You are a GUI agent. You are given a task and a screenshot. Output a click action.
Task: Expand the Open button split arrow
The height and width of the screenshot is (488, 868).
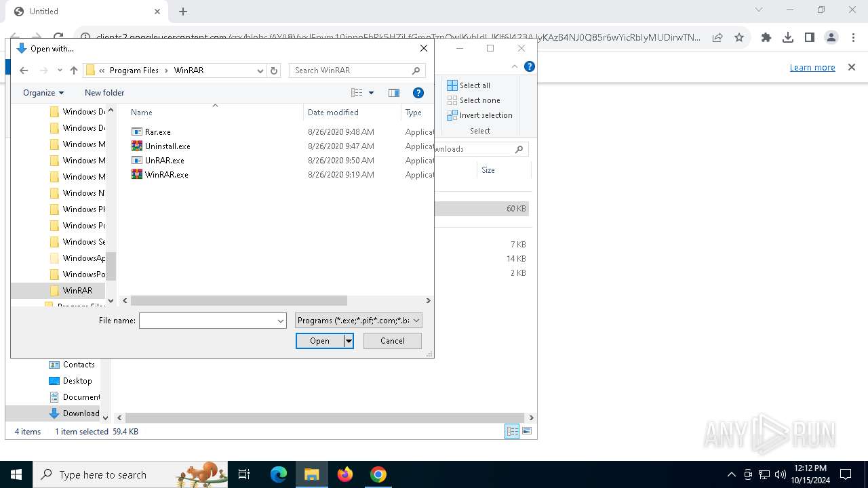point(349,341)
